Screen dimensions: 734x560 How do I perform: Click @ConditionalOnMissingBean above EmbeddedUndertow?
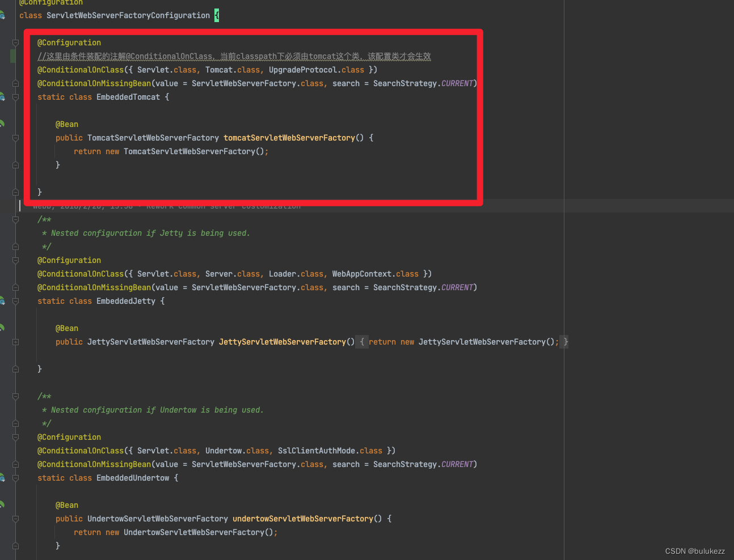(94, 464)
